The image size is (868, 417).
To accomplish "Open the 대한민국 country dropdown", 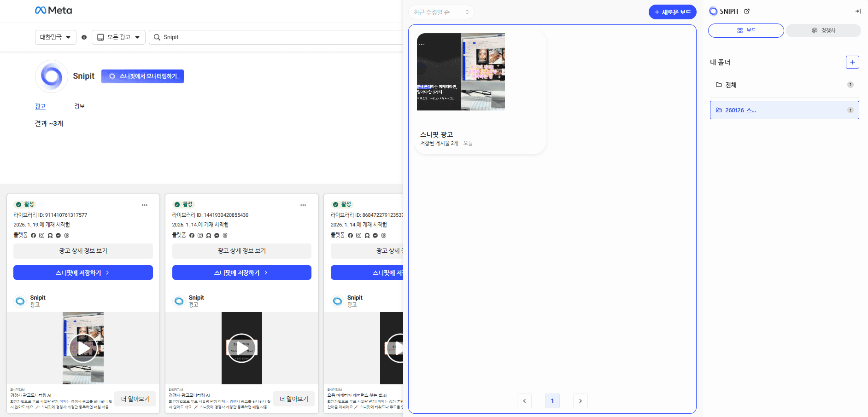I will pyautogui.click(x=56, y=37).
